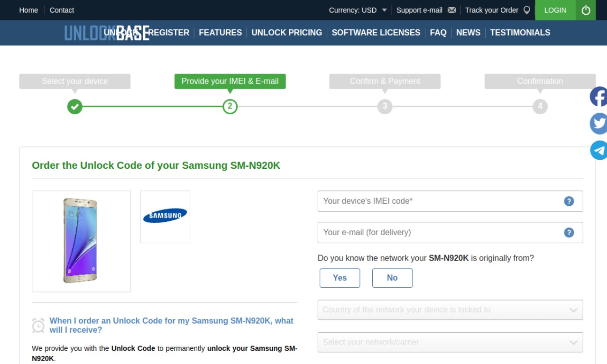Click the Track your Order link
The width and height of the screenshot is (607, 364).
pos(492,10)
